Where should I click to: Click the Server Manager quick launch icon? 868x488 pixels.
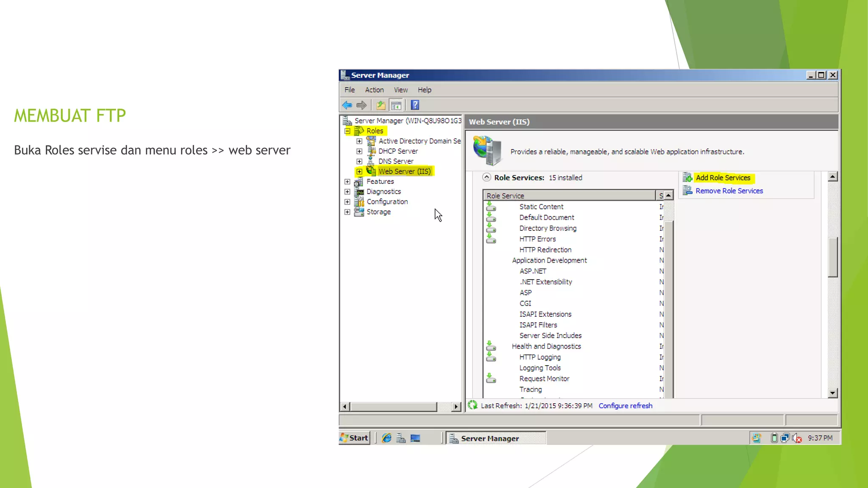click(401, 438)
